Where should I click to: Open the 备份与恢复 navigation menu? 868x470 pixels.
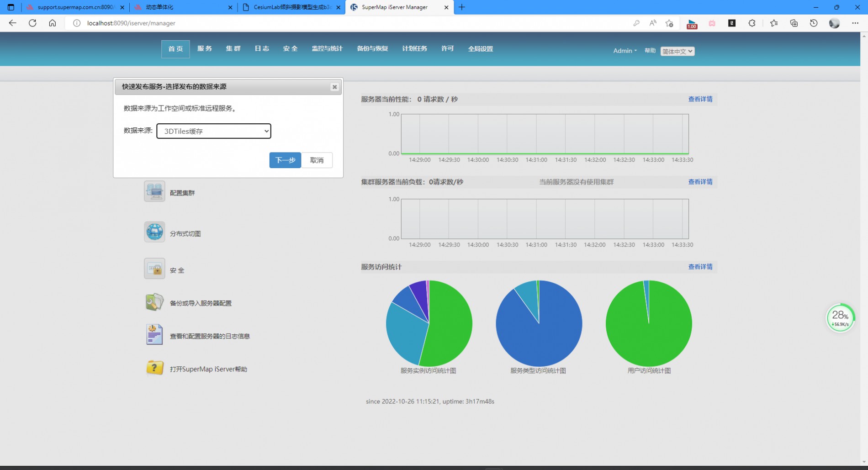click(372, 48)
